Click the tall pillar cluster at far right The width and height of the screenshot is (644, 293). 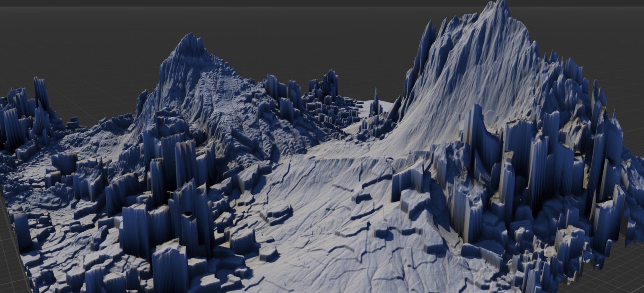[x=604, y=151]
